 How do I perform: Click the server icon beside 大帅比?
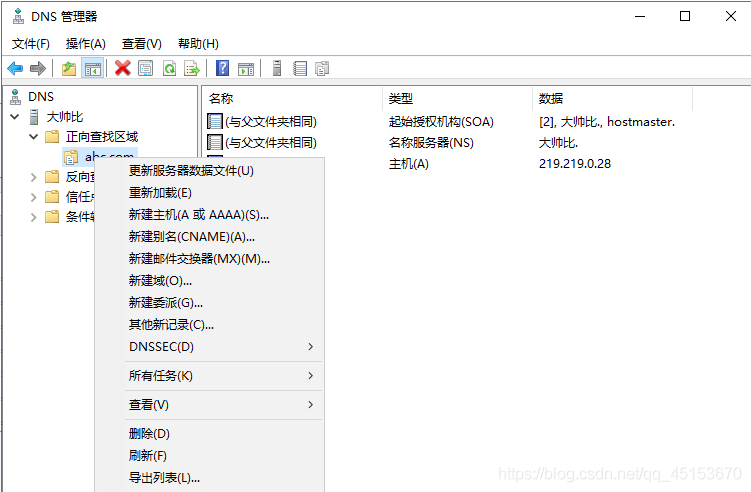tap(34, 117)
